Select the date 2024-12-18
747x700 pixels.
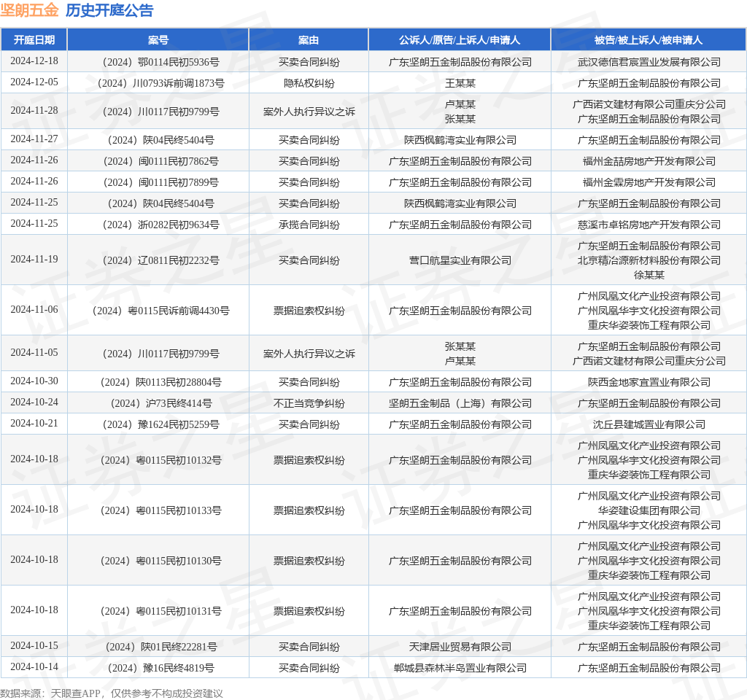tap(34, 61)
